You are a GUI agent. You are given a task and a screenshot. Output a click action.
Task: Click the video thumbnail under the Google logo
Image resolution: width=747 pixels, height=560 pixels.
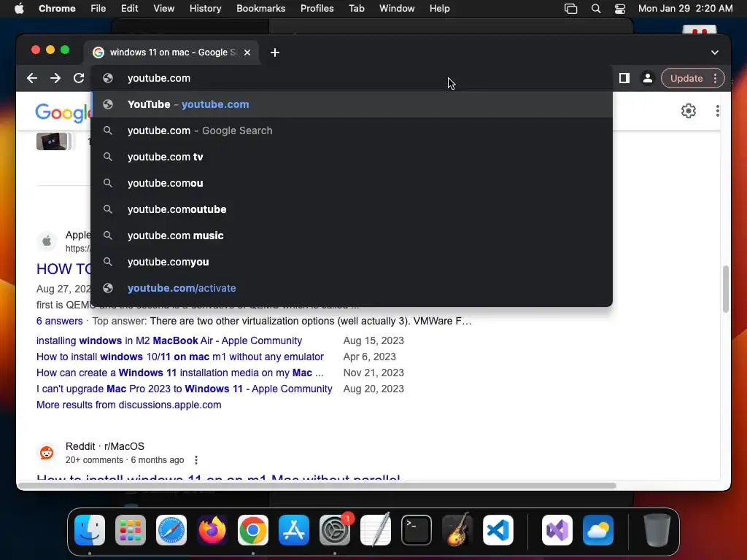[x=53, y=141]
